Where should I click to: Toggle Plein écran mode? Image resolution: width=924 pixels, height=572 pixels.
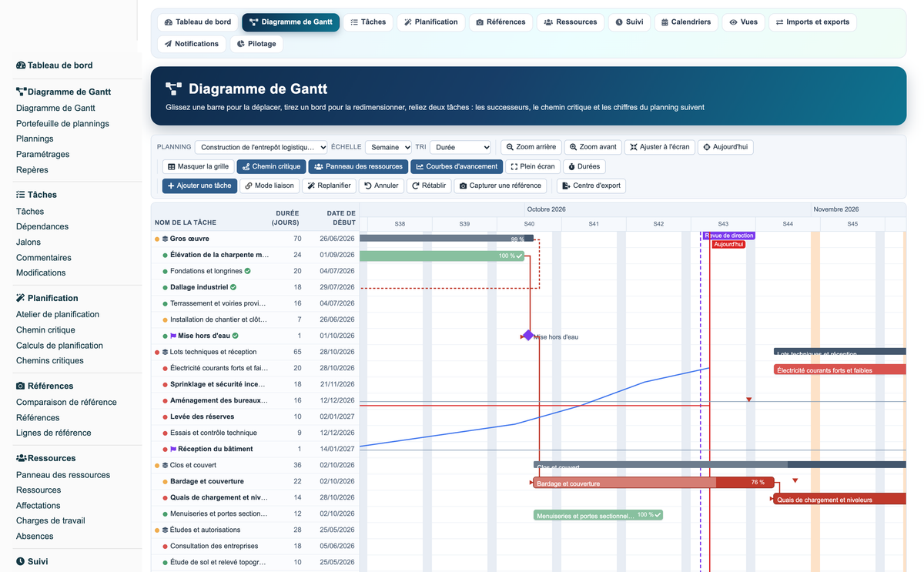[533, 166]
